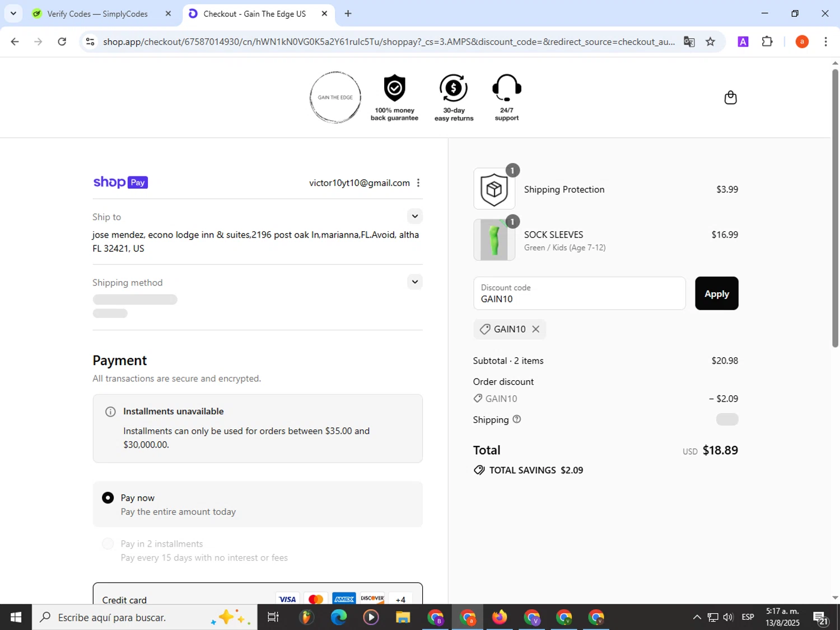840x630 pixels.
Task: Click the USD $18.89 total amount
Action: pyautogui.click(x=710, y=450)
